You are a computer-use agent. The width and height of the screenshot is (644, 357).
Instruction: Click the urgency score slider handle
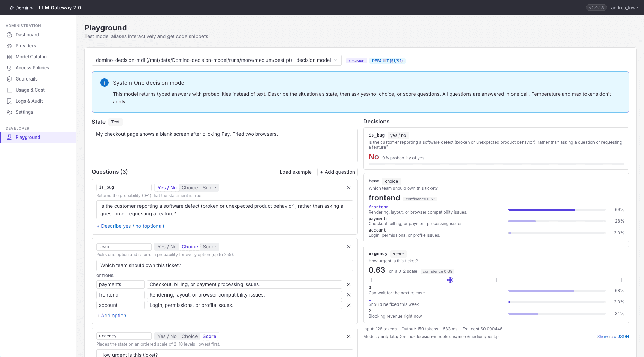click(x=450, y=280)
